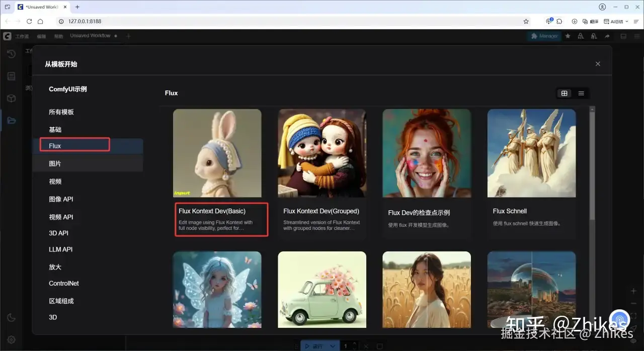Bookmark this page with the star
This screenshot has height=351, width=644.
pyautogui.click(x=526, y=21)
